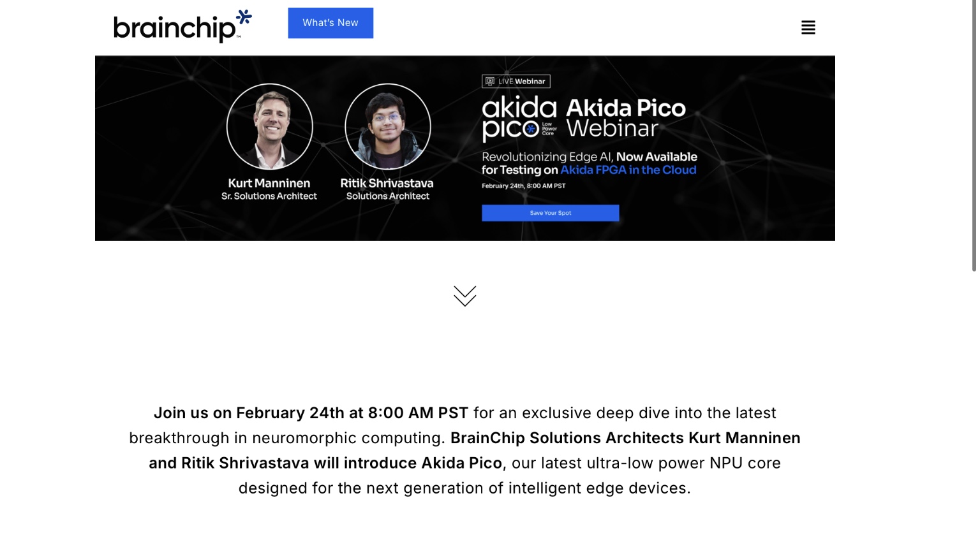Select Kurt Manninen's portrait photo
This screenshot has width=980, height=533.
270,126
